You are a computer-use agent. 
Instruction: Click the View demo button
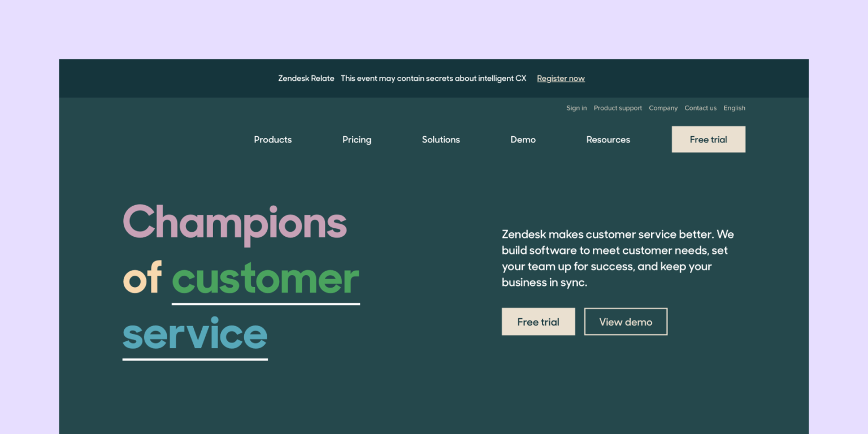626,322
